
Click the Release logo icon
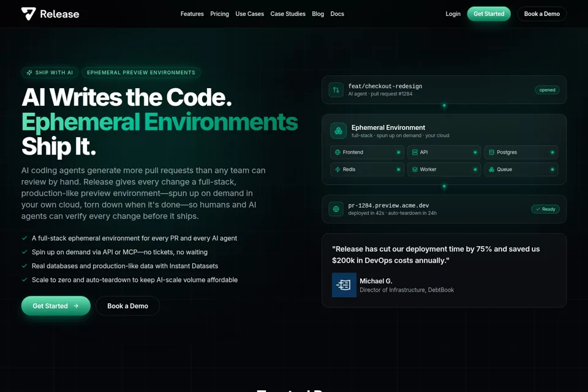[x=29, y=14]
